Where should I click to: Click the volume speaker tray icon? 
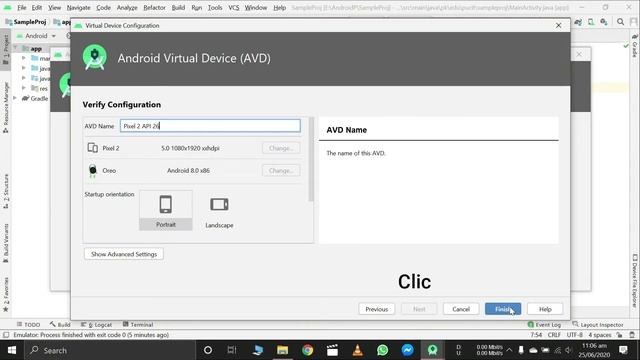[x=568, y=350]
